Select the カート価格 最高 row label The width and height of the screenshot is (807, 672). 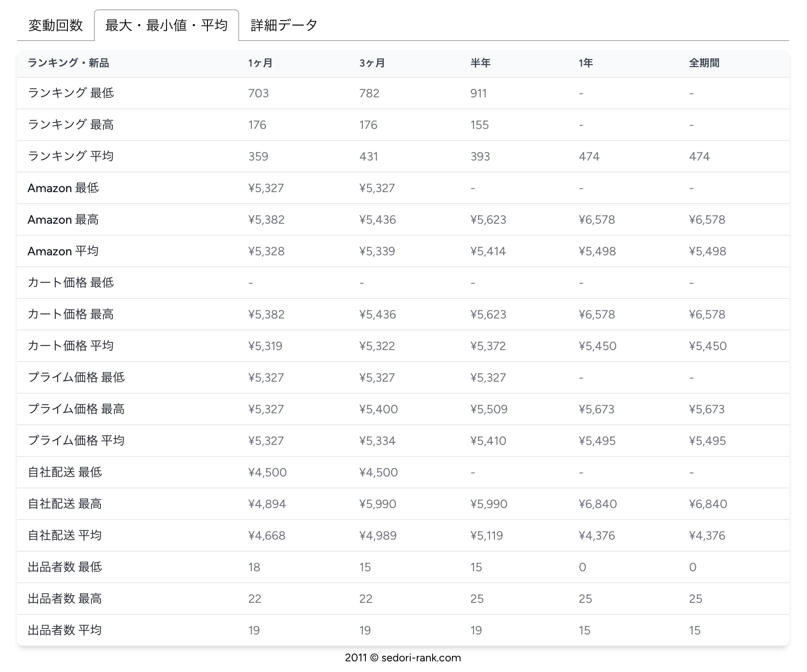[71, 314]
